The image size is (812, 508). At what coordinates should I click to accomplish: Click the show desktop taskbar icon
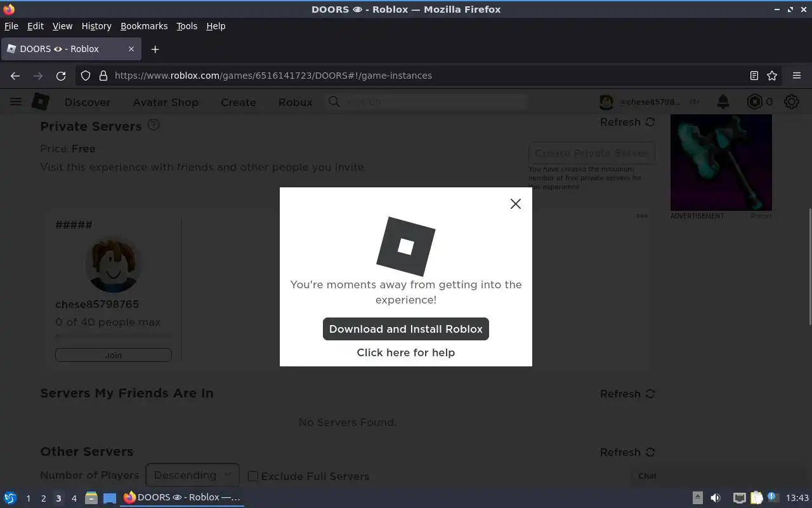point(110,498)
